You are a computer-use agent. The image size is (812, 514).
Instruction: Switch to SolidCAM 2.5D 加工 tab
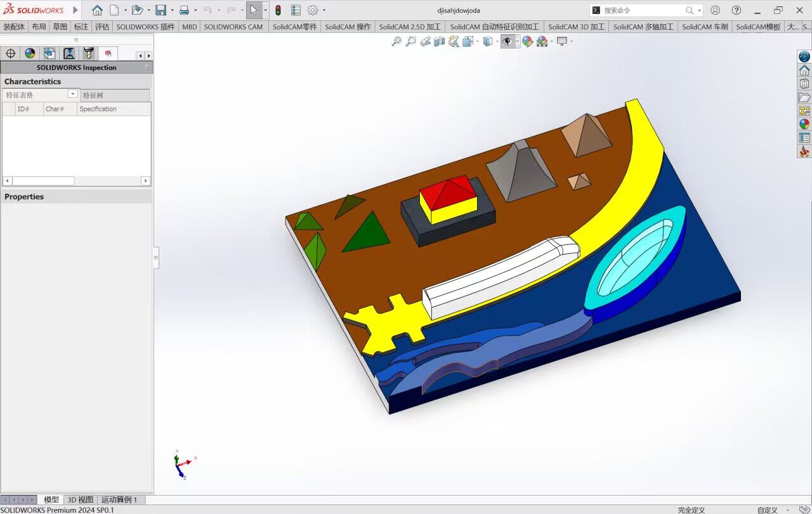tap(410, 27)
